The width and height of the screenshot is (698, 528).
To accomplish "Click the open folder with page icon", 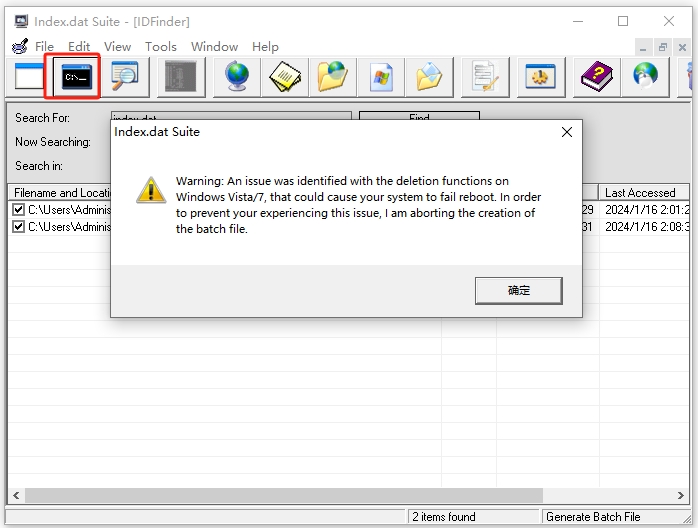I will pyautogui.click(x=430, y=77).
